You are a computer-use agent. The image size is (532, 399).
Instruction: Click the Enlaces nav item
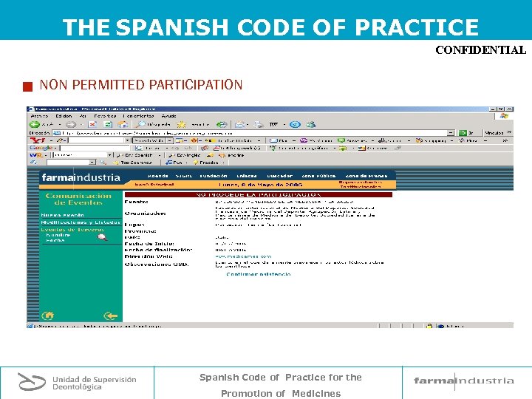[247, 176]
